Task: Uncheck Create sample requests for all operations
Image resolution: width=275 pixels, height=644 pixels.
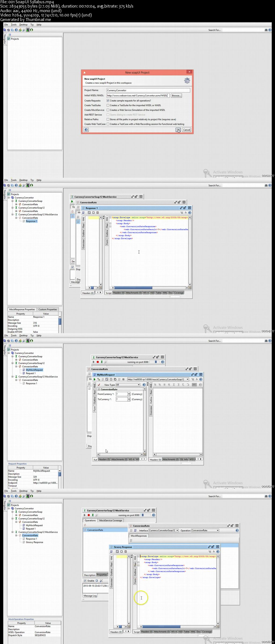Action: pyautogui.click(x=108, y=101)
